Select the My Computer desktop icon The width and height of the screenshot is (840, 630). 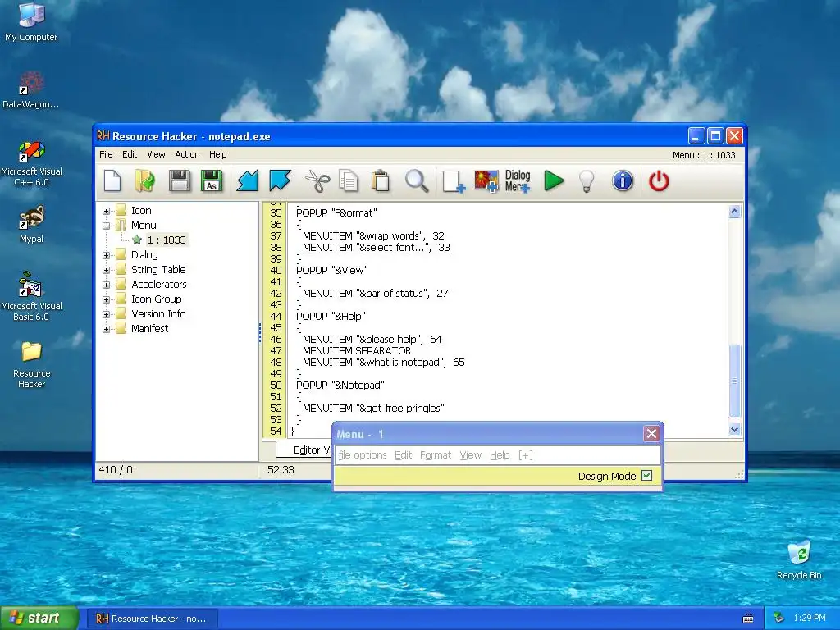pyautogui.click(x=31, y=22)
